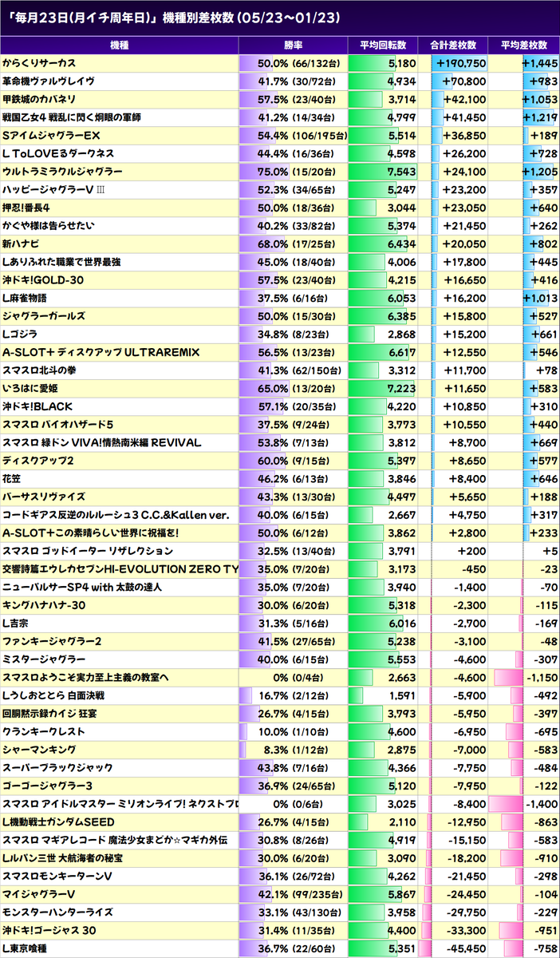Click the -45,450 total difference value
This screenshot has width=560, height=958.
pyautogui.click(x=465, y=949)
